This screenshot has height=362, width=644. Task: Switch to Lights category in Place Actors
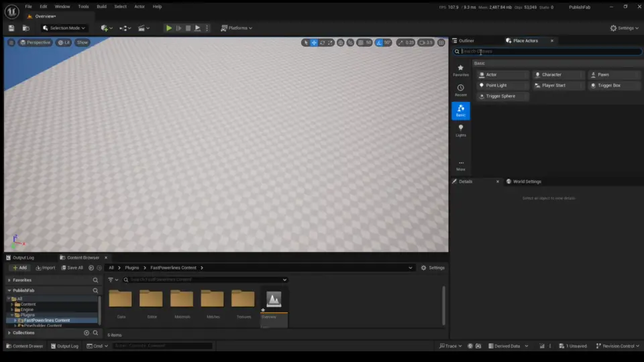460,130
